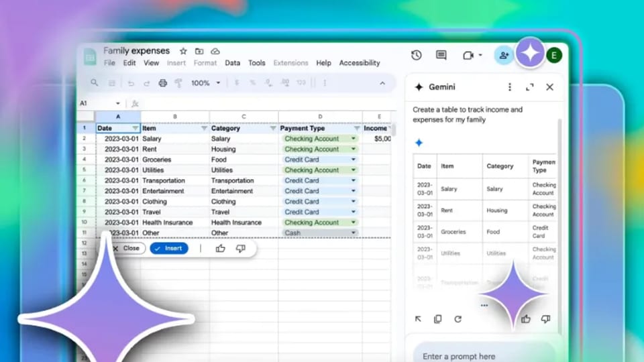The height and width of the screenshot is (362, 644).
Task: Redo the last action
Action: pos(146,83)
